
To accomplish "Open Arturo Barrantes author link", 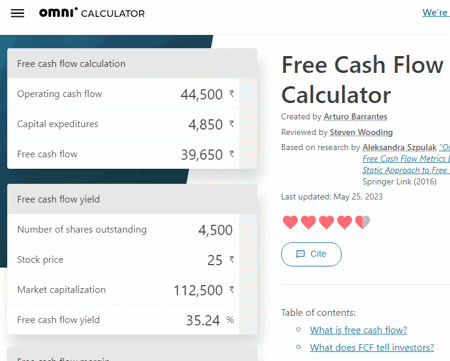I will [355, 117].
